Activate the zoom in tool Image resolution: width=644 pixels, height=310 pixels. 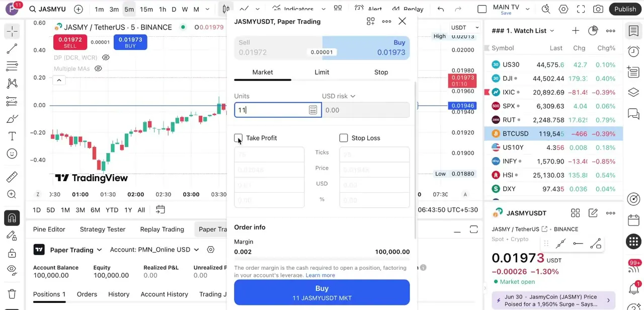point(12,194)
